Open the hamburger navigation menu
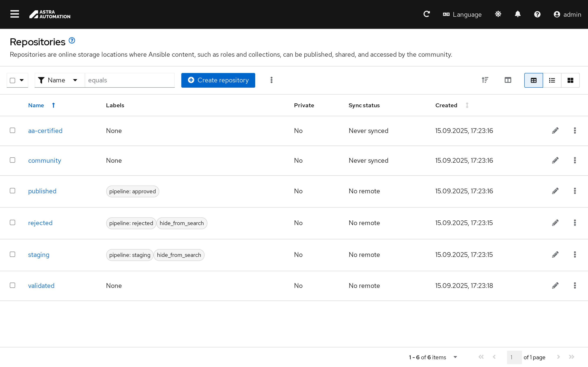This screenshot has width=588, height=367. pyautogui.click(x=14, y=14)
